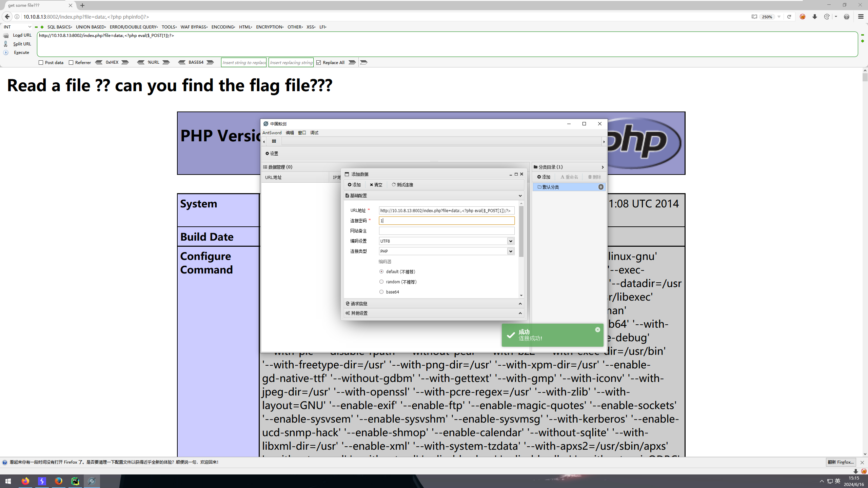Click the 翻新 Firefox refresh button
The height and width of the screenshot is (488, 868).
pos(841,462)
